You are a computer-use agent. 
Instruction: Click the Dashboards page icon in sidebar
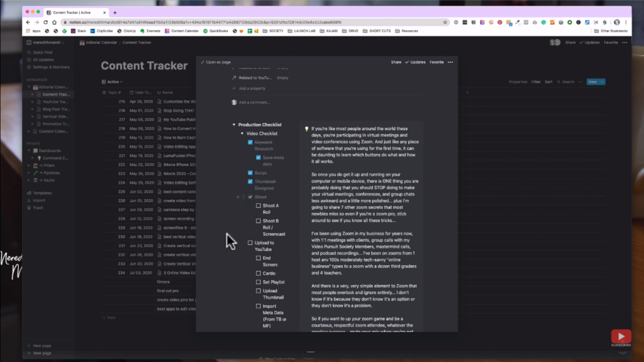[x=35, y=151]
